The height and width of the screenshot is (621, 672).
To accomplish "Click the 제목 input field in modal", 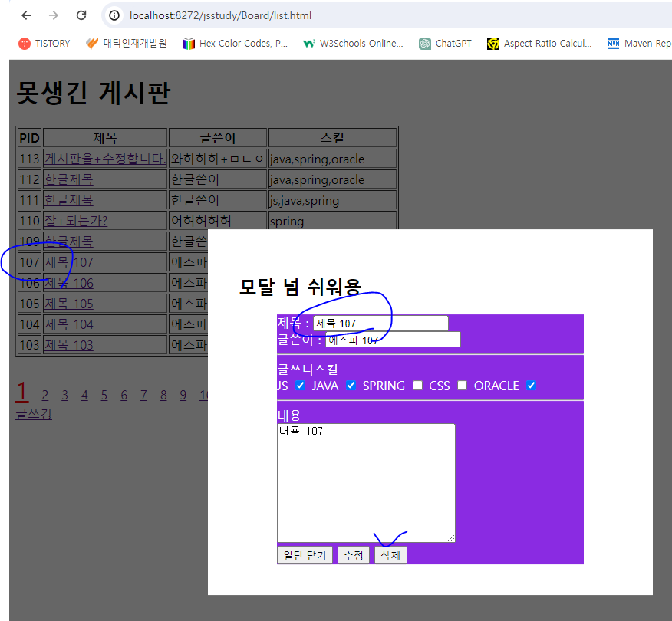I will coord(380,324).
